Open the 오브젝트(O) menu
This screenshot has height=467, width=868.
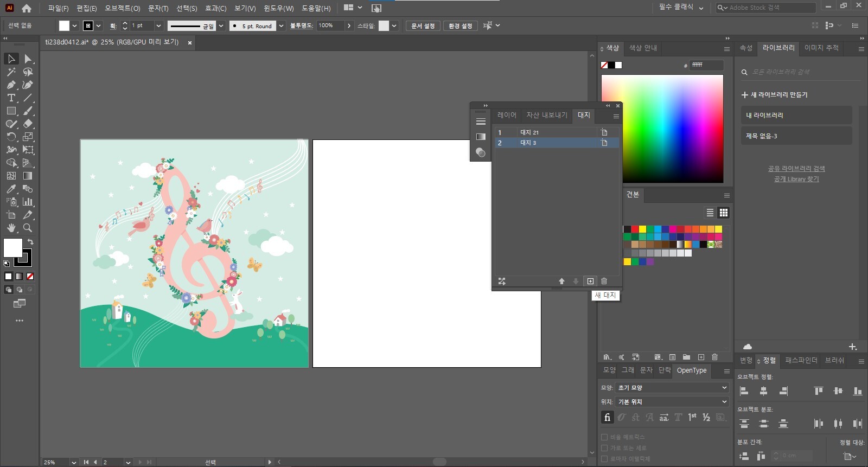122,8
